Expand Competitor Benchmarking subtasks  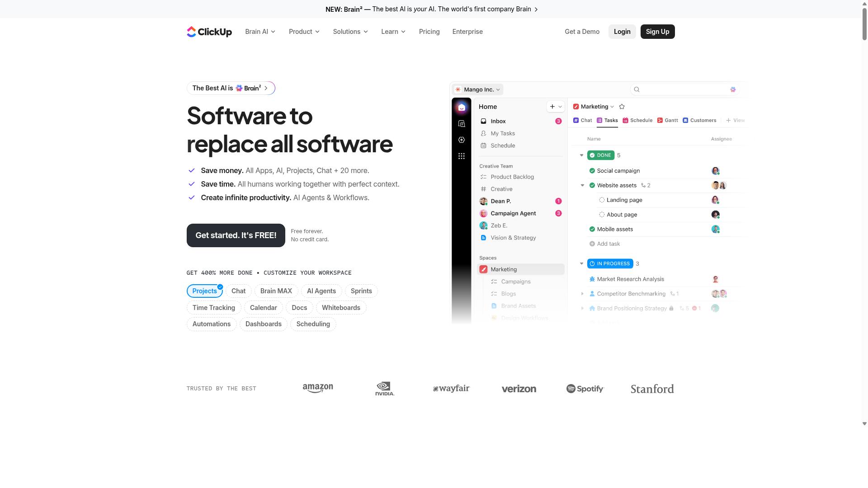(x=582, y=294)
